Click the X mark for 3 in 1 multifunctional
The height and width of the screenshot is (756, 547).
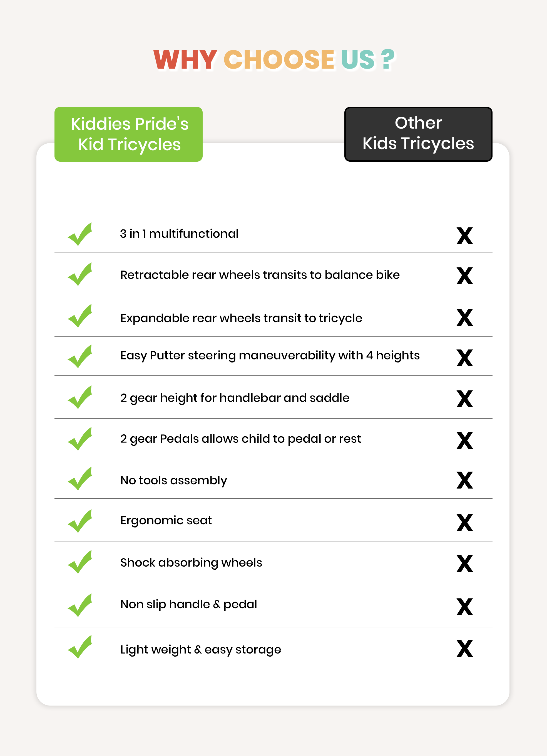coord(465,236)
